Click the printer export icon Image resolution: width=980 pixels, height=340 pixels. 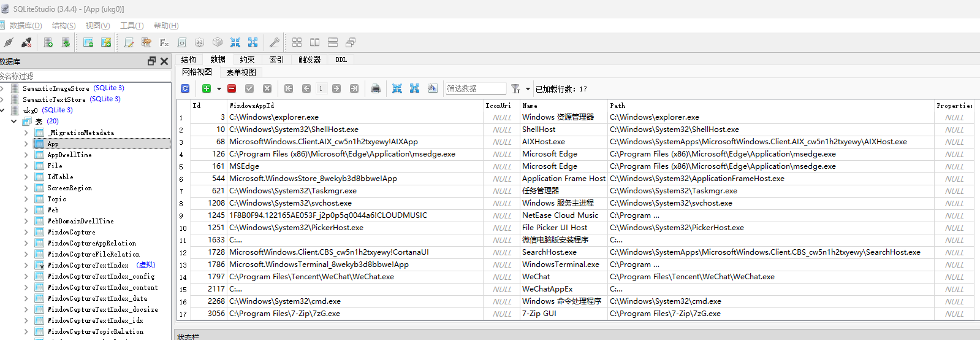click(x=376, y=88)
